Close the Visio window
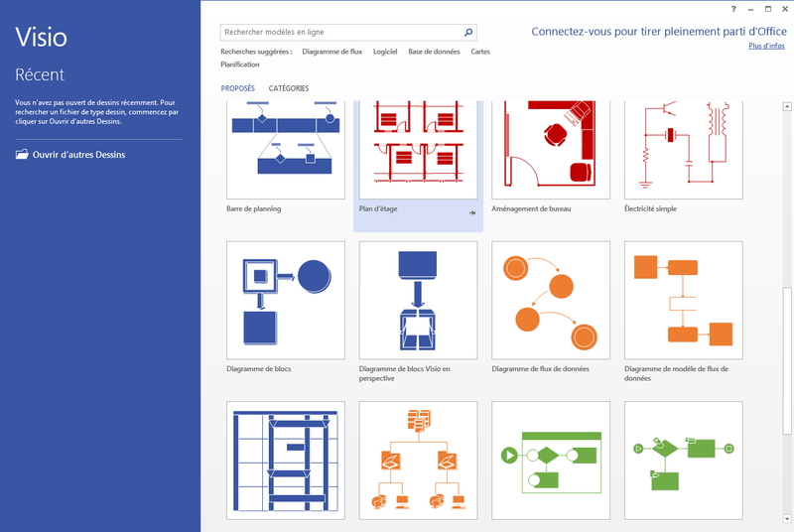Viewport: 794px width, 532px height. (784, 9)
